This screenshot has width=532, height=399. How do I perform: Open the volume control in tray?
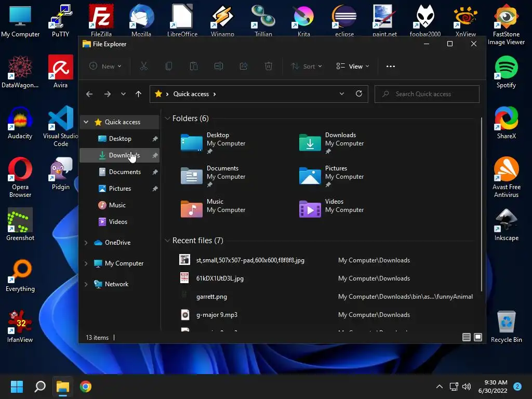pos(467,387)
